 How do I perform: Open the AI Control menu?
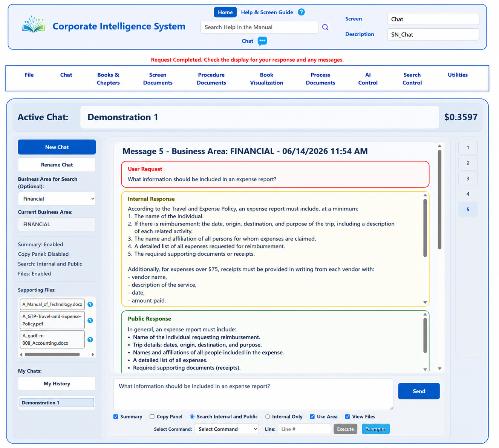(368, 79)
